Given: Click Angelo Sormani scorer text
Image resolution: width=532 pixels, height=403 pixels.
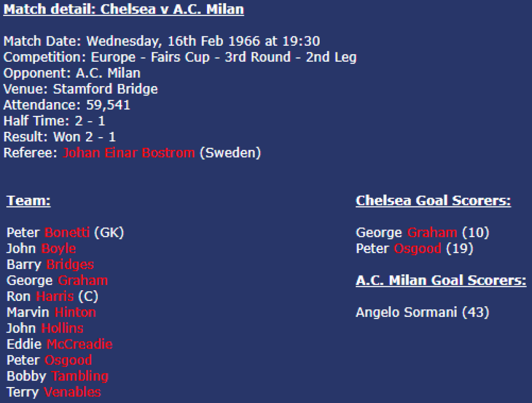Looking at the screenshot, I should coord(422,312).
